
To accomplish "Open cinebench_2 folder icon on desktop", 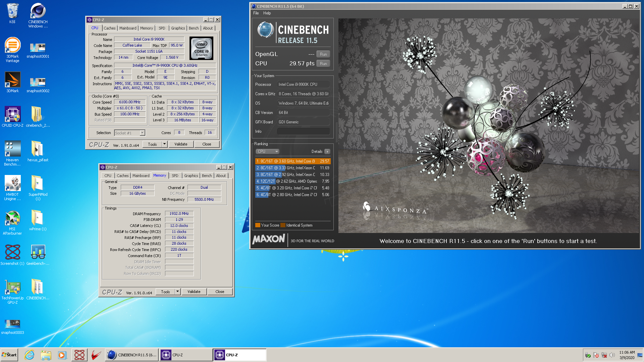I will pyautogui.click(x=38, y=117).
